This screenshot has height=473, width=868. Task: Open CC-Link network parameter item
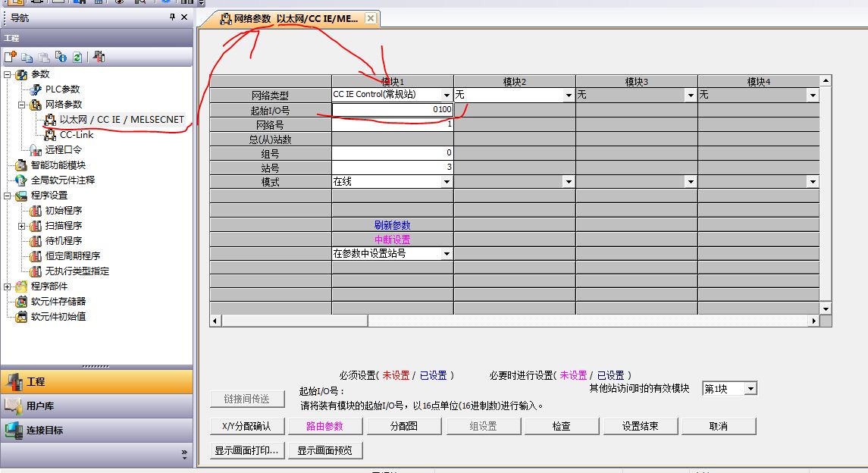coord(76,134)
